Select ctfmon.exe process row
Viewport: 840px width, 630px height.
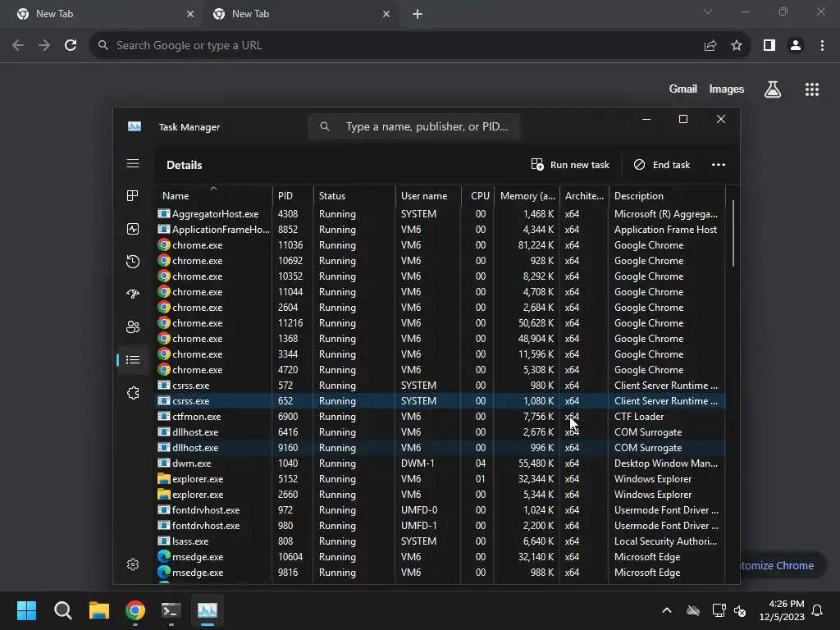pyautogui.click(x=440, y=416)
